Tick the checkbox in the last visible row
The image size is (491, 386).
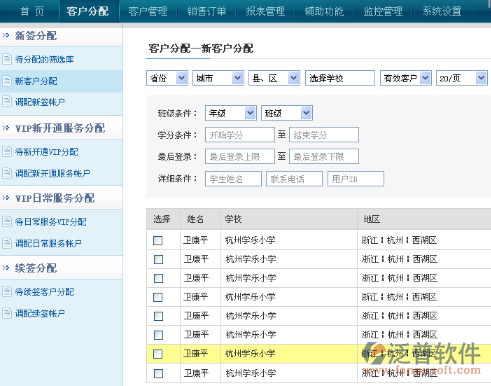click(158, 373)
